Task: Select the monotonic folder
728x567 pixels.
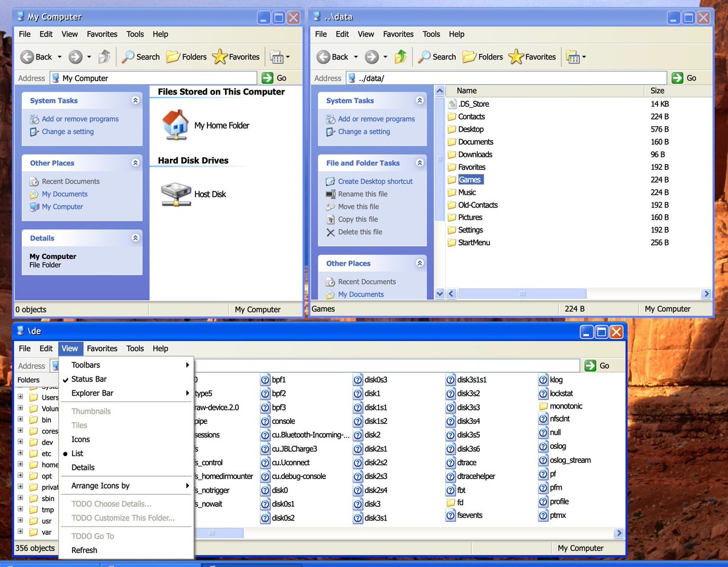Action: [561, 406]
